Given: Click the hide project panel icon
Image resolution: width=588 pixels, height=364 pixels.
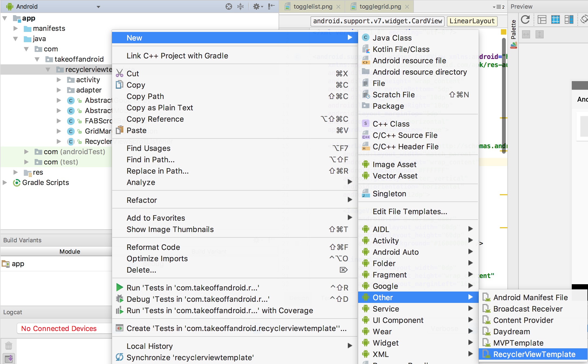Looking at the screenshot, I should [271, 6].
